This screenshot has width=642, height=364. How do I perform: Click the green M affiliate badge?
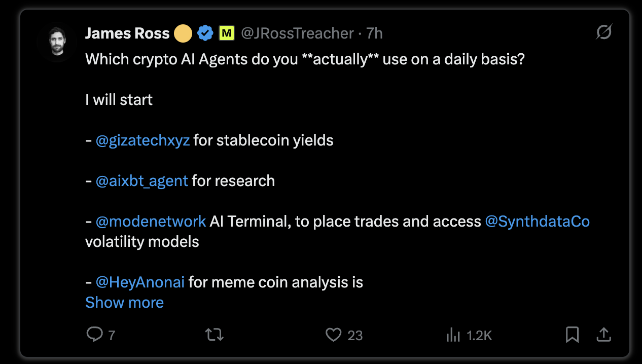pyautogui.click(x=226, y=33)
